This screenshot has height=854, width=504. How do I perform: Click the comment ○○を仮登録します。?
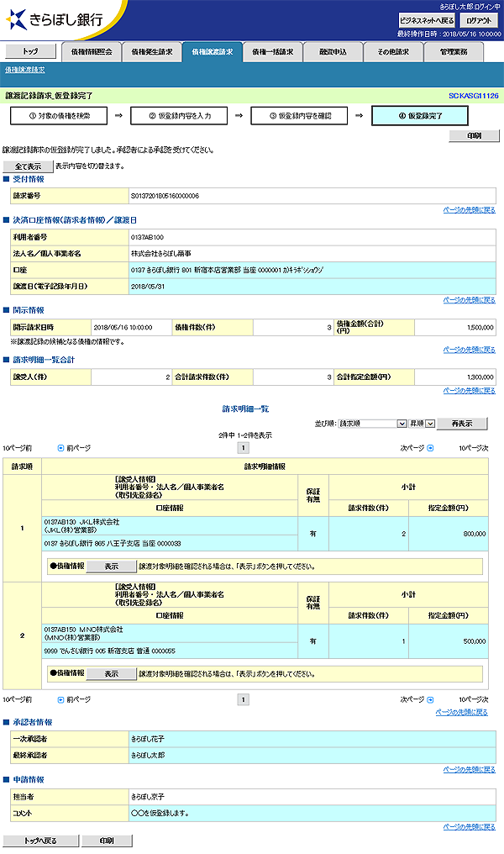point(160,813)
